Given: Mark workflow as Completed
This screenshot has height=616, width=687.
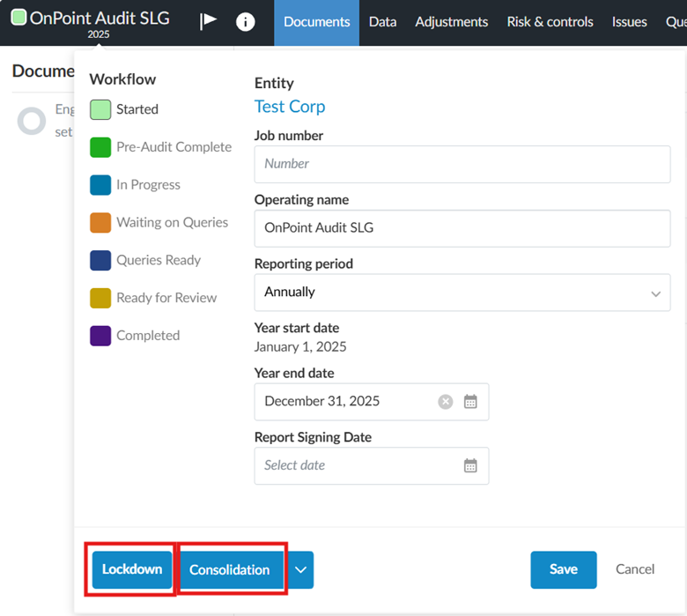Looking at the screenshot, I should tap(100, 336).
